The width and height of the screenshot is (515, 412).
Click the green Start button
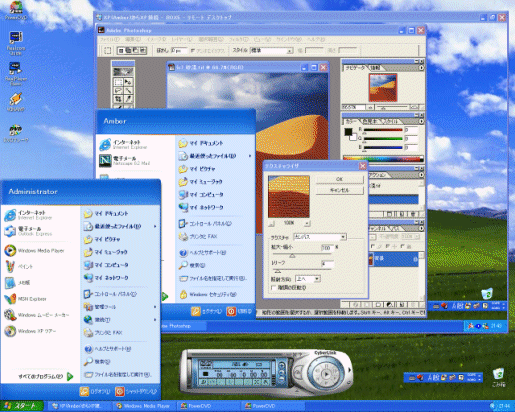[22, 406]
